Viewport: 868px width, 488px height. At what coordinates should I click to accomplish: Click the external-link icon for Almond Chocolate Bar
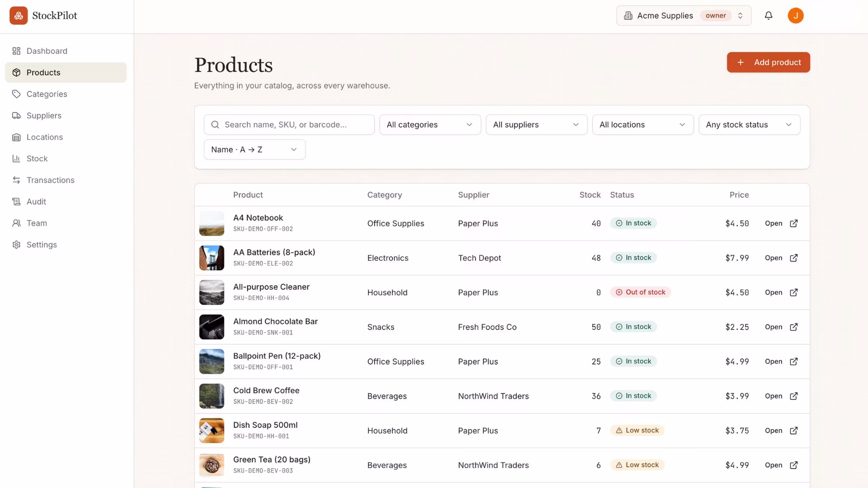[794, 327]
